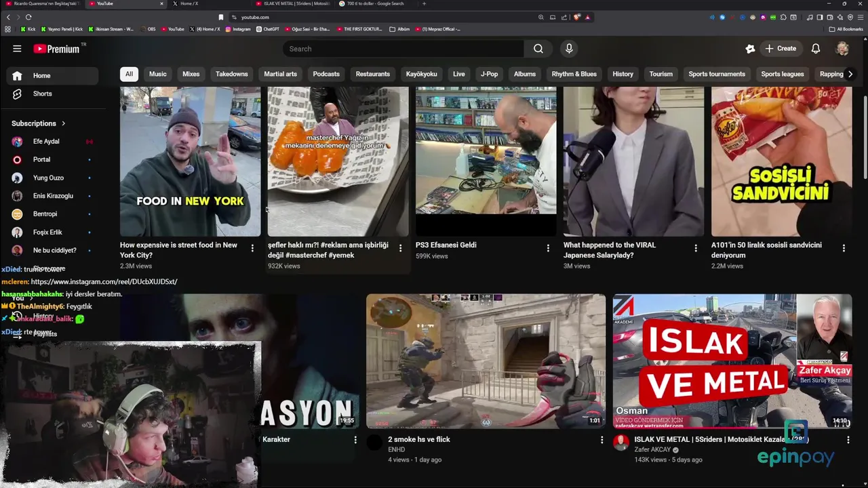The width and height of the screenshot is (868, 488).
Task: Select the Martial arts filter chip
Action: pos(281,74)
